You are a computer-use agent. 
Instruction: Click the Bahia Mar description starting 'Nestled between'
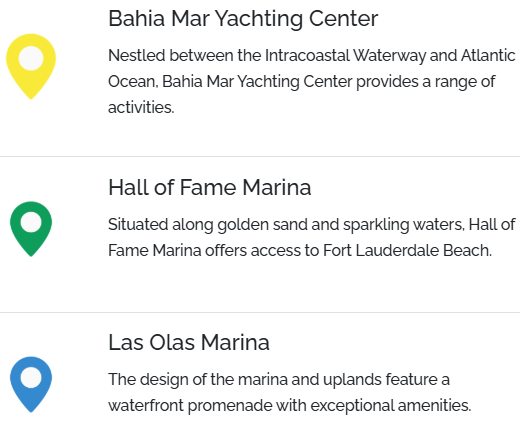point(312,81)
